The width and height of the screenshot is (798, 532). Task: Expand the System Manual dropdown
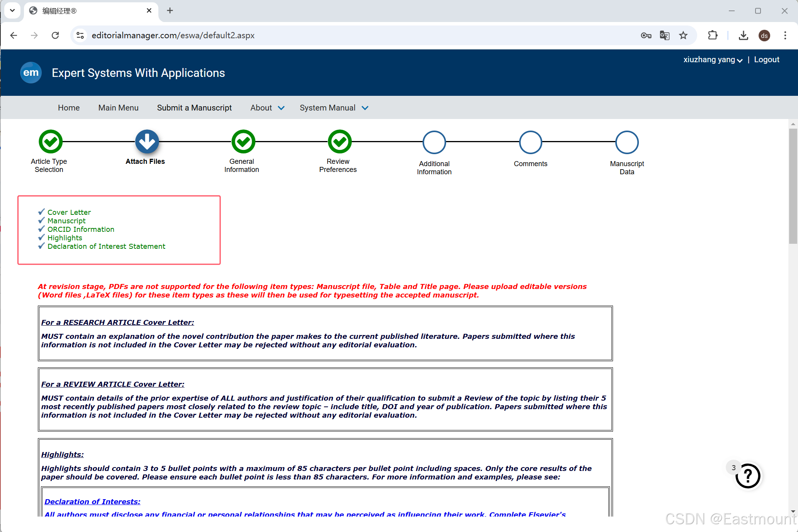334,108
